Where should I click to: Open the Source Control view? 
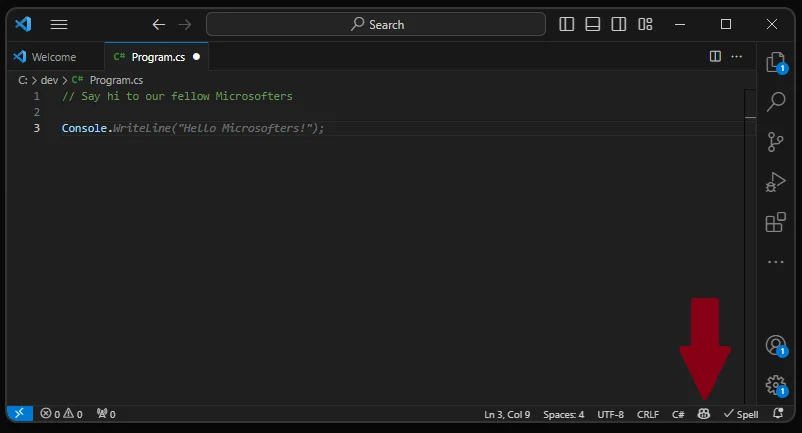point(775,142)
